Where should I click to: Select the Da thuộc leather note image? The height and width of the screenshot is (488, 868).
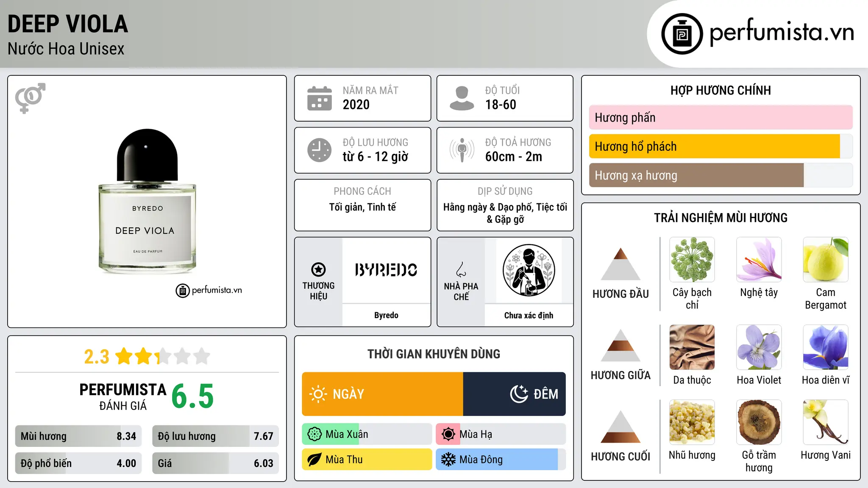tap(692, 347)
